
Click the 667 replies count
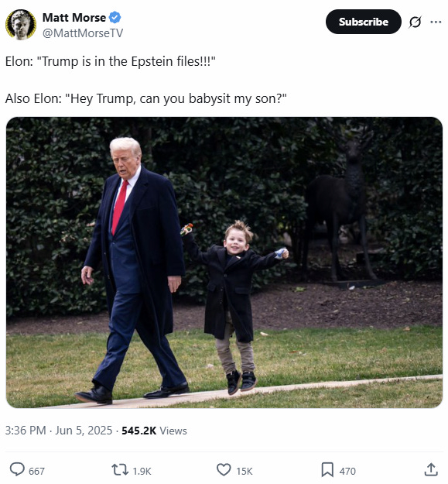[x=36, y=472]
